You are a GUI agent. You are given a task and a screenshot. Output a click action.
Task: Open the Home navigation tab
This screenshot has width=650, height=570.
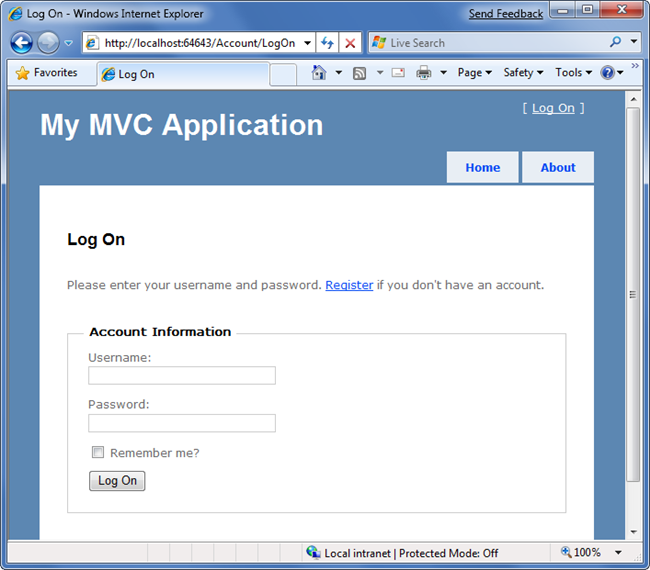point(483,167)
